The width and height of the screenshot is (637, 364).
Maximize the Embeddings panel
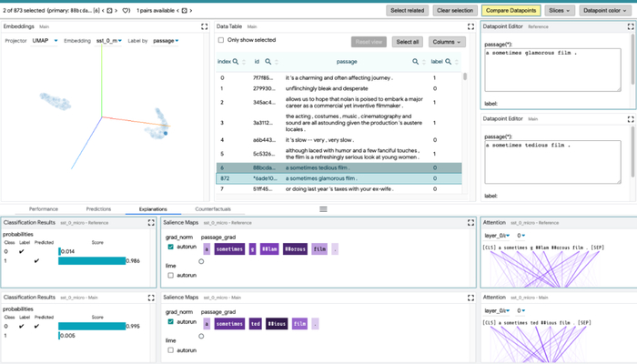205,26
